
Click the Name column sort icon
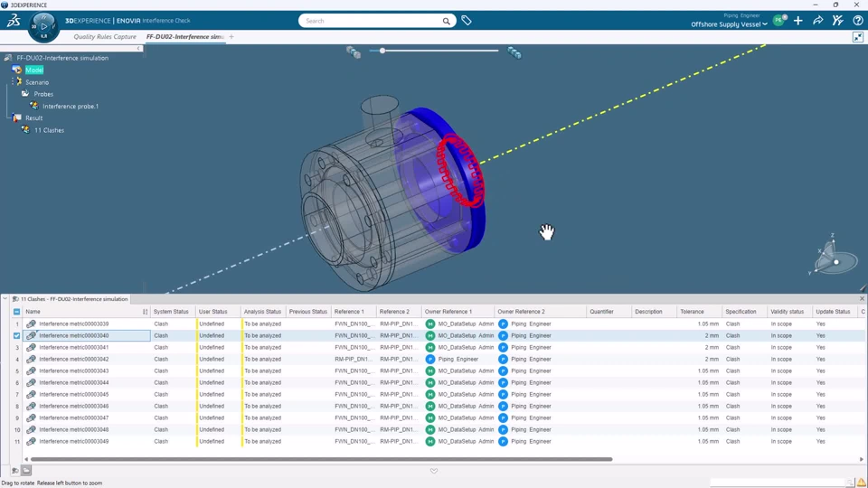click(145, 312)
